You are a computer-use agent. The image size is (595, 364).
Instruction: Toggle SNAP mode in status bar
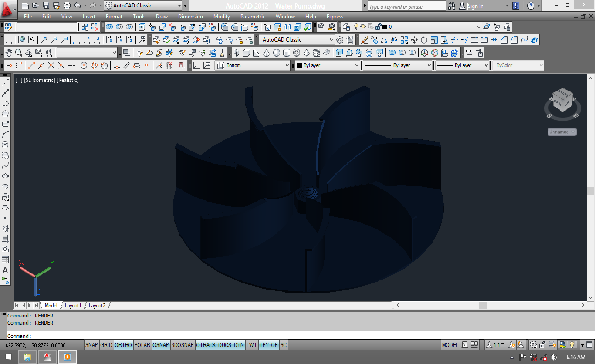tap(91, 345)
